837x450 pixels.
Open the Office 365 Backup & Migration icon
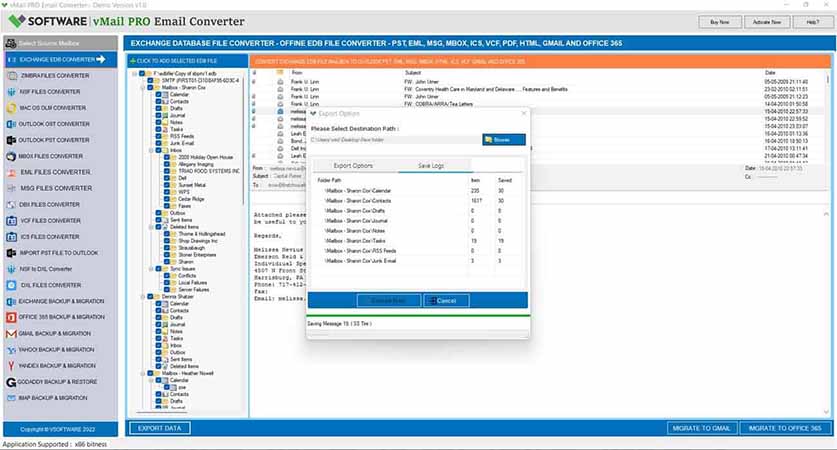(x=12, y=317)
